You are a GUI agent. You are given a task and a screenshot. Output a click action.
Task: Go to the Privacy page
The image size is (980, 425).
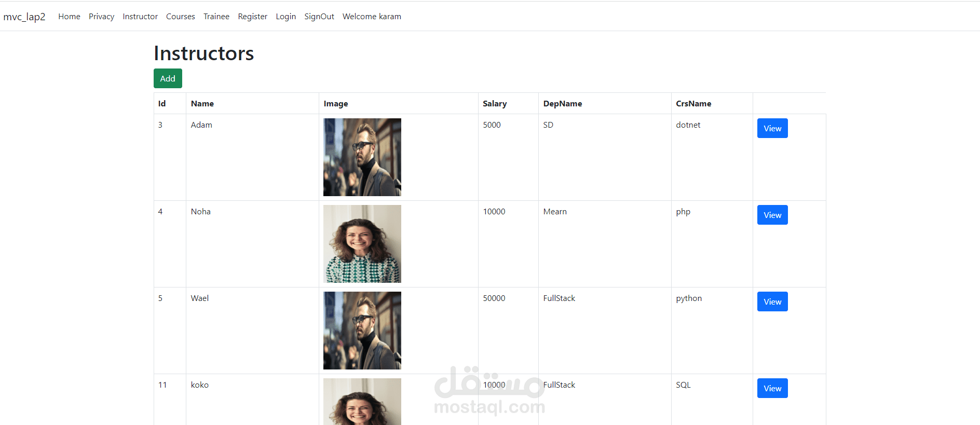click(x=101, y=17)
